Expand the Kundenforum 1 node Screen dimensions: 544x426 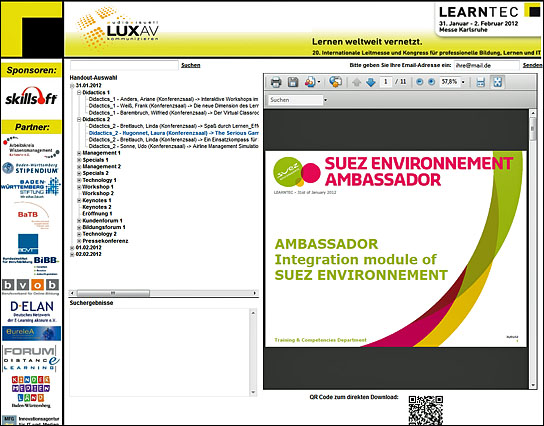tap(79, 221)
